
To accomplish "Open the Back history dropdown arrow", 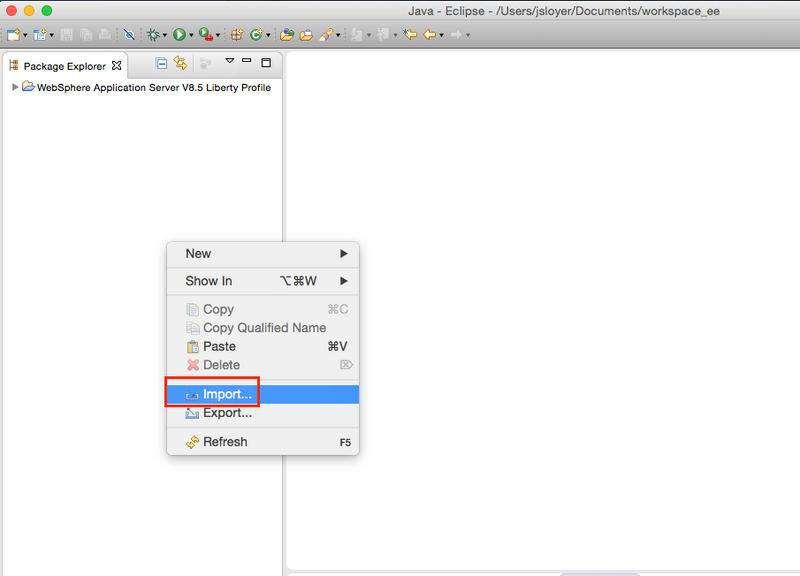I will [x=441, y=35].
